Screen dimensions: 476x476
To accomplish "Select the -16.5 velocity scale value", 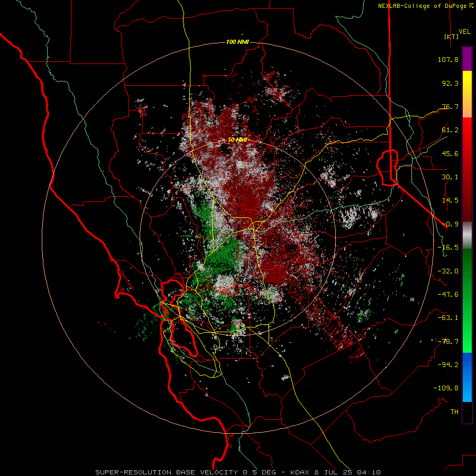I will [x=448, y=248].
